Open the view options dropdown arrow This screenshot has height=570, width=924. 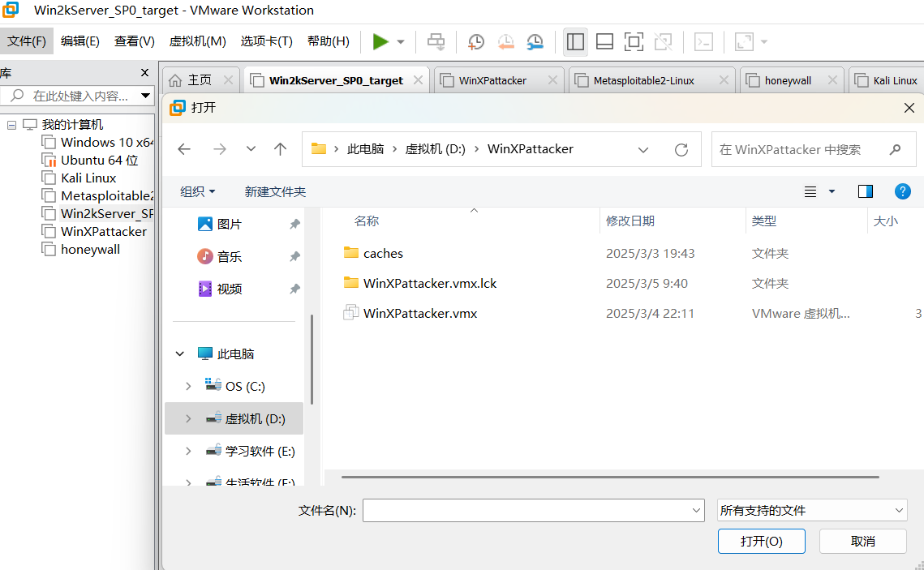click(832, 191)
